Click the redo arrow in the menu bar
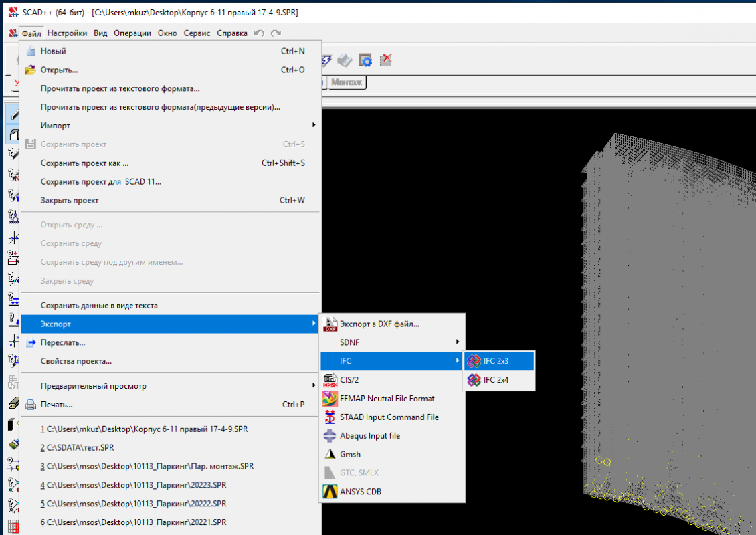 point(274,32)
